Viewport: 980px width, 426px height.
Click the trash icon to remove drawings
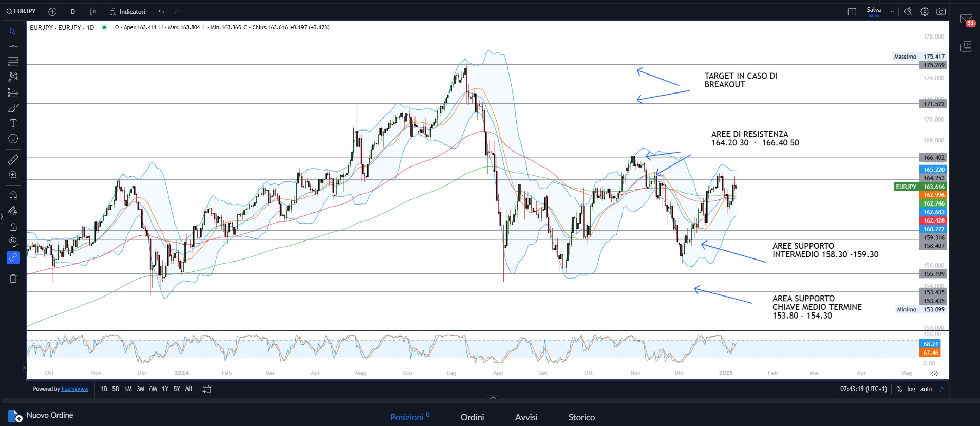[x=13, y=279]
